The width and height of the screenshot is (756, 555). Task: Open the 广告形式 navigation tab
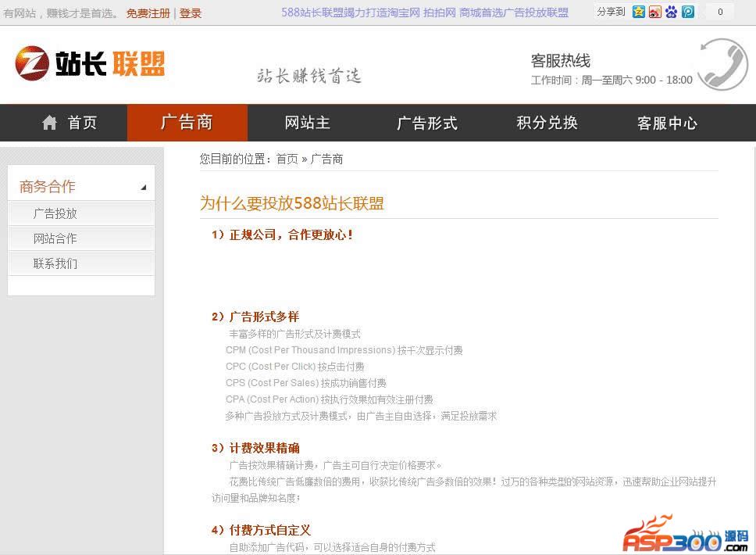(427, 123)
